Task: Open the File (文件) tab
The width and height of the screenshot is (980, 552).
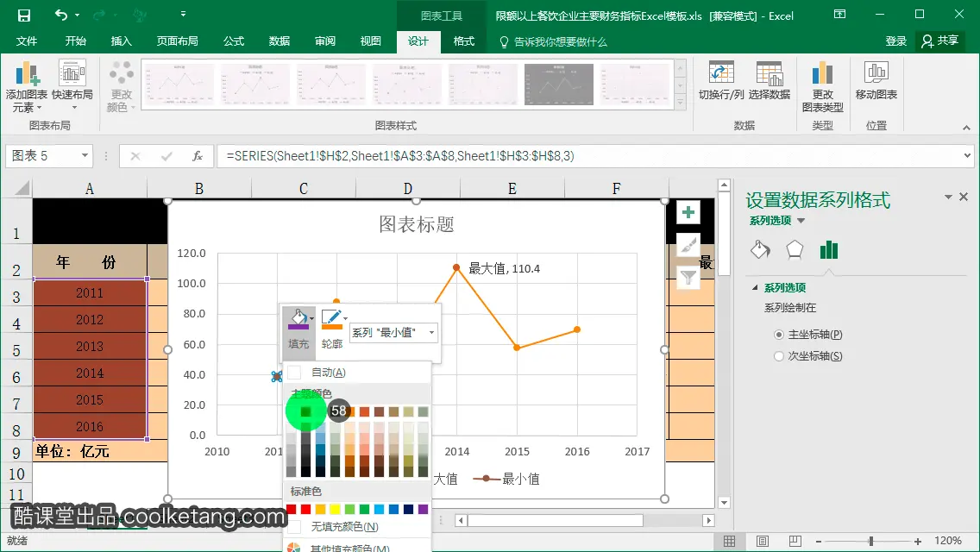Action: click(x=26, y=41)
